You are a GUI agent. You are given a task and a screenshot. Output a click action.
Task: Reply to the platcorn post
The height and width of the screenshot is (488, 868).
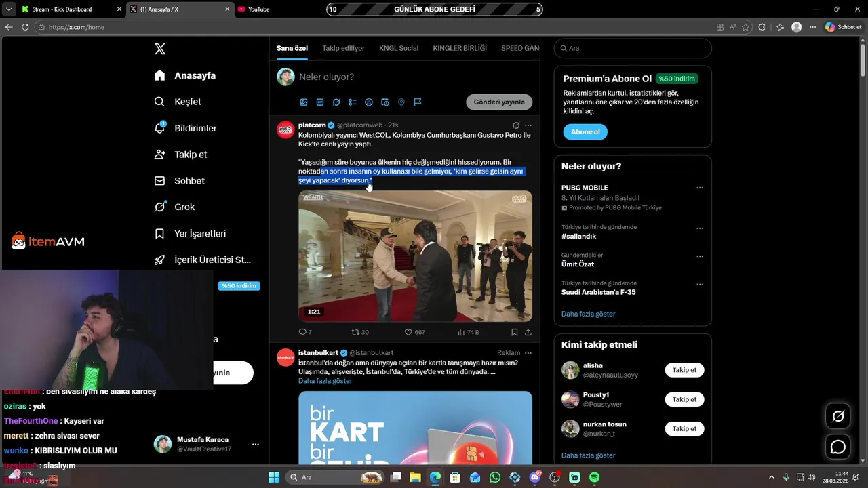[305, 332]
